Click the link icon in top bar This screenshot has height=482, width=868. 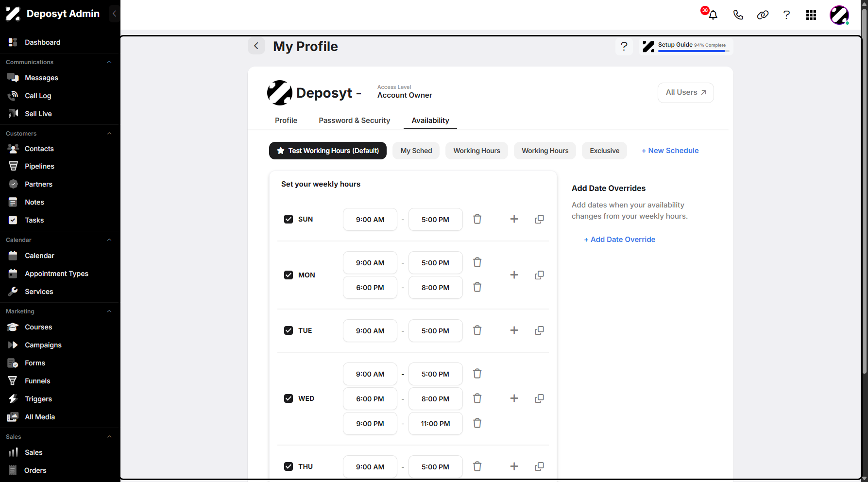(x=763, y=15)
